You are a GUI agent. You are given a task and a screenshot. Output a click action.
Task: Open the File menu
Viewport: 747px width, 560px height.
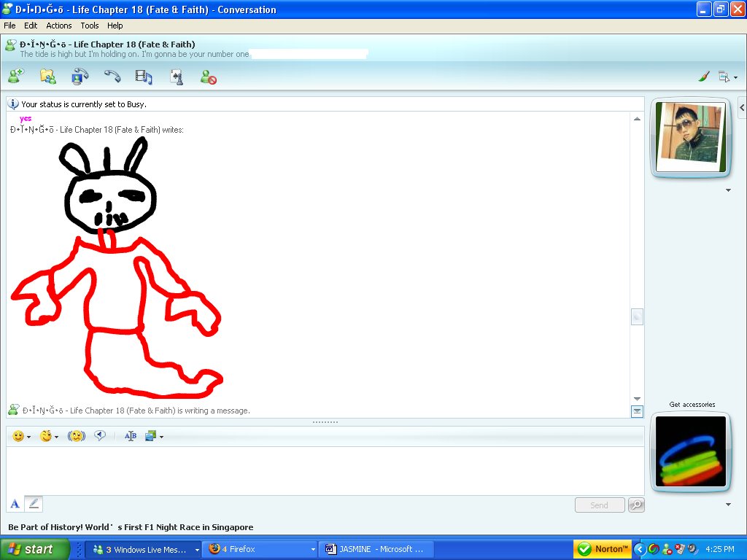point(9,26)
